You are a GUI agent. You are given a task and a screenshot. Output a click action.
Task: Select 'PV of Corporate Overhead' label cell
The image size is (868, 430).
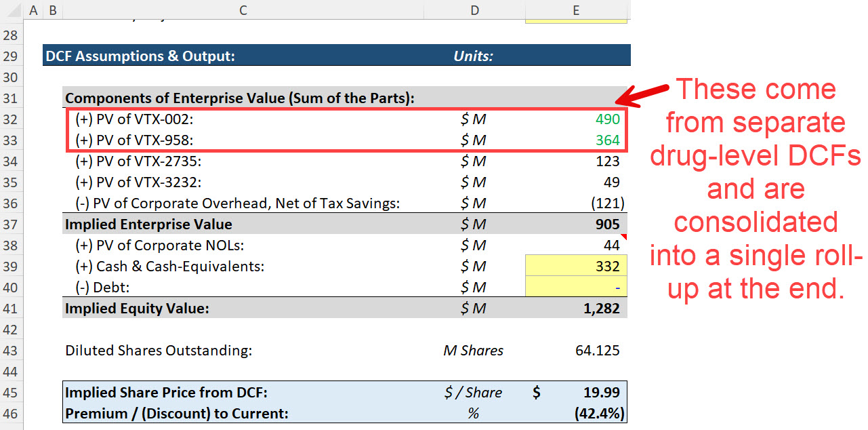237,203
